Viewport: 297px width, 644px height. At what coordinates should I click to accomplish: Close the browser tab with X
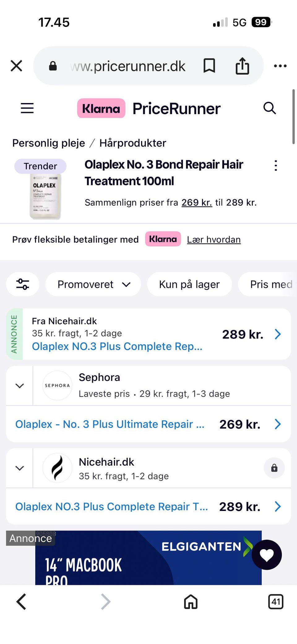coord(16,66)
